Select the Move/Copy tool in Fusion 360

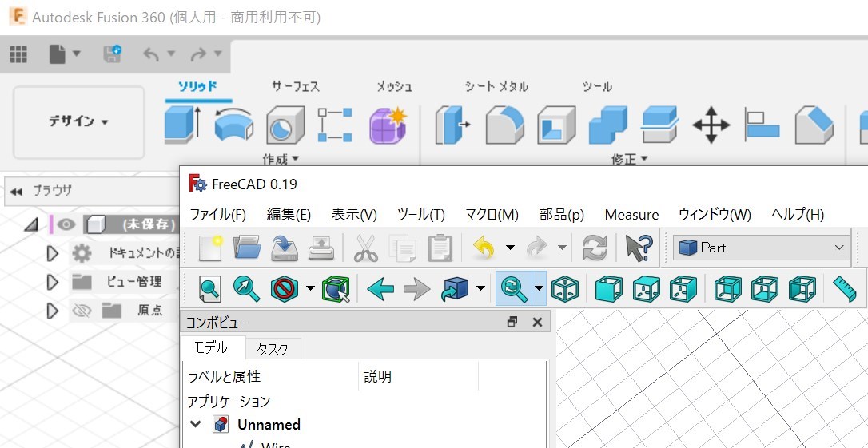click(711, 125)
